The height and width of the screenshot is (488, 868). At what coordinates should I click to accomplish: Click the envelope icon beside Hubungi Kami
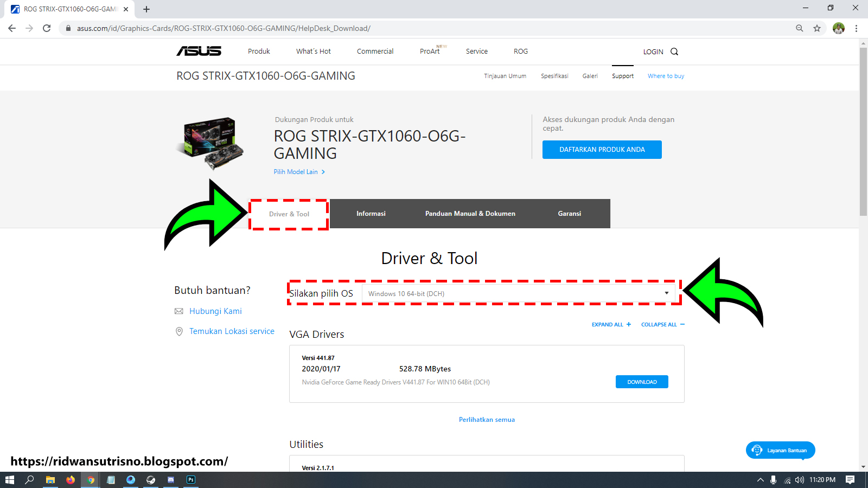[x=179, y=311]
